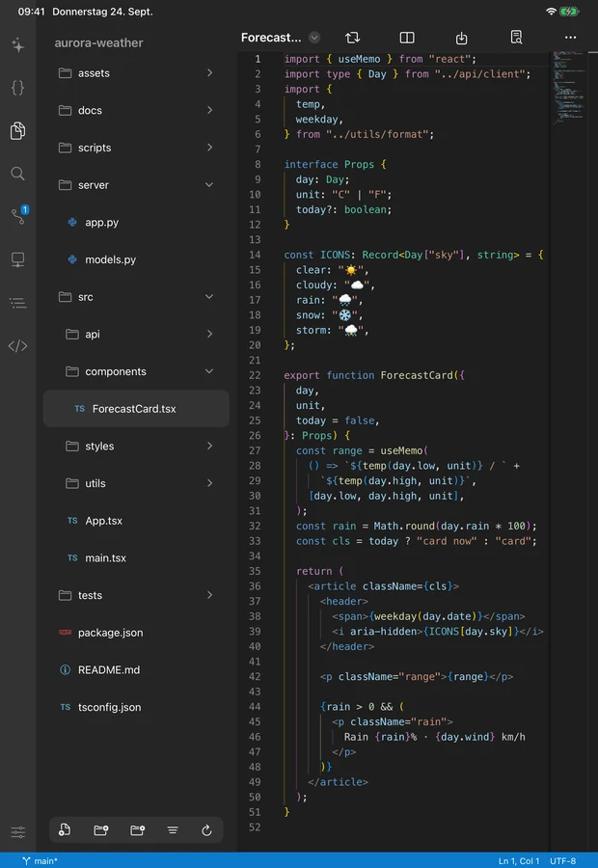Collapse the server folder chevron

209,184
